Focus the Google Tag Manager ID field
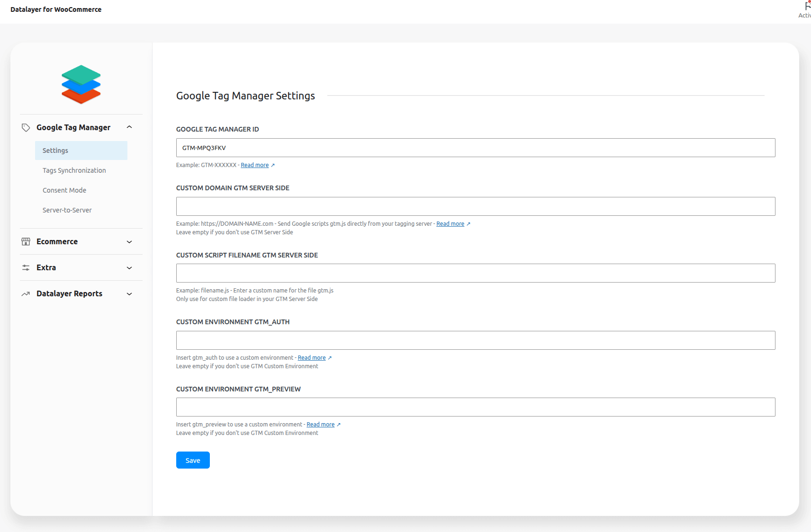The image size is (811, 532). click(x=476, y=148)
